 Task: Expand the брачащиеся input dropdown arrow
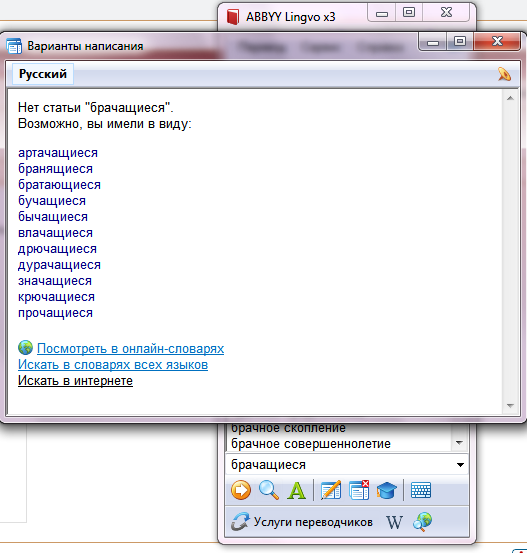click(460, 465)
